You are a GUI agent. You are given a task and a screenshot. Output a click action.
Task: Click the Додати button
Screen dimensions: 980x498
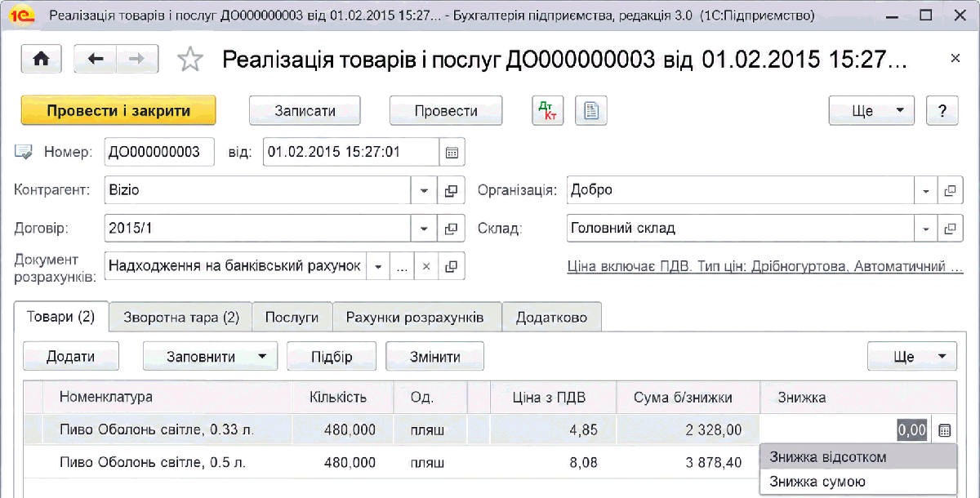click(x=71, y=357)
